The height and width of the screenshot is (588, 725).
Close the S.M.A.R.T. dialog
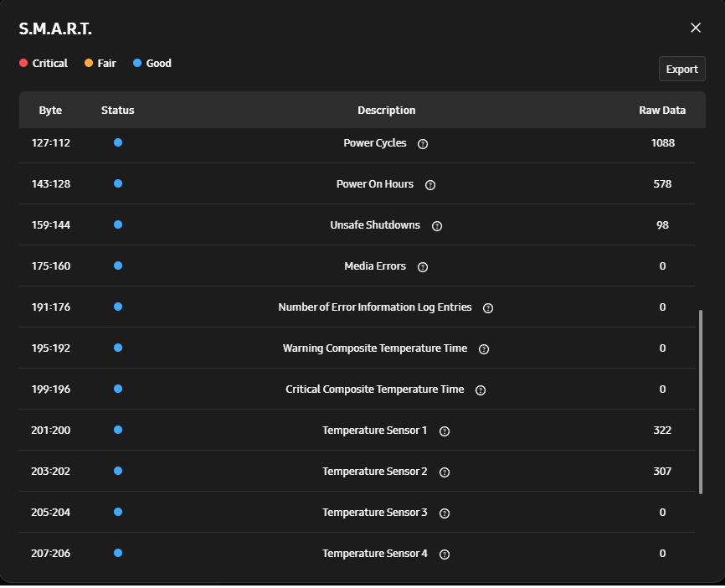click(x=696, y=28)
